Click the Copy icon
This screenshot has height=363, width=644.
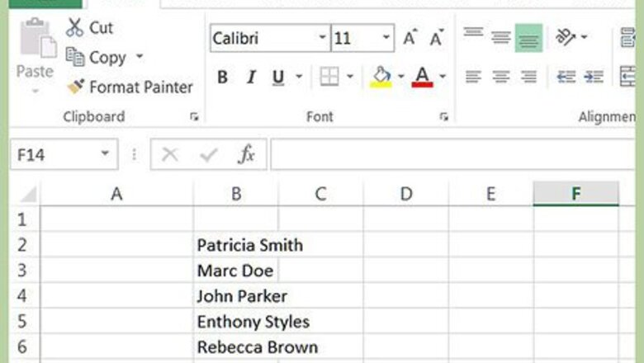pos(76,57)
